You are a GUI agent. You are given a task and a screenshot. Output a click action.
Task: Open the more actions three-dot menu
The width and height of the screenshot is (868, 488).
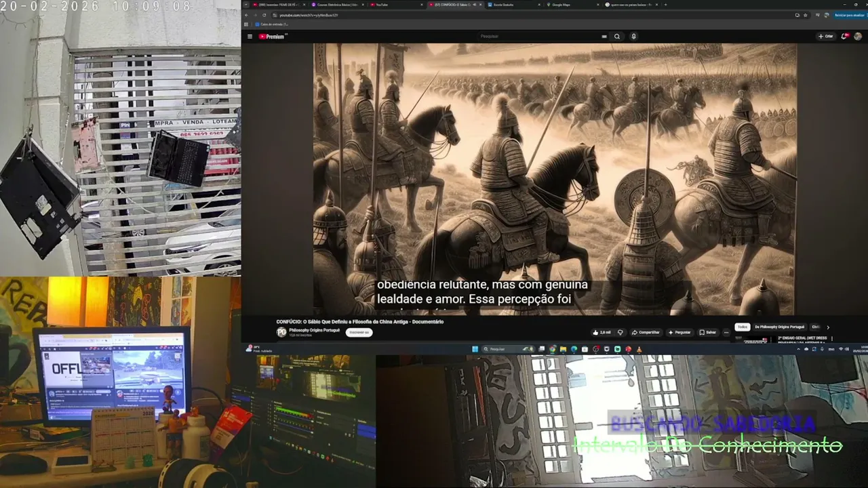(x=726, y=332)
